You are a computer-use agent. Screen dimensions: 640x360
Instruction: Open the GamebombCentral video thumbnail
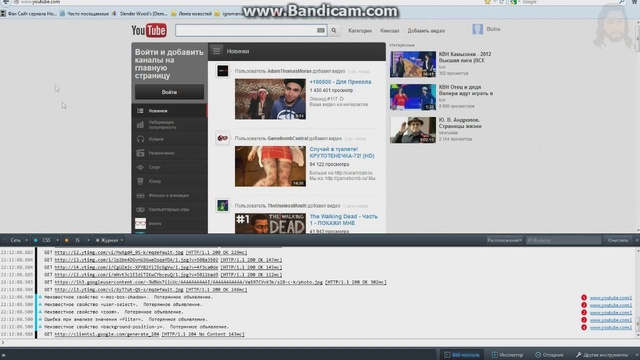pyautogui.click(x=270, y=166)
